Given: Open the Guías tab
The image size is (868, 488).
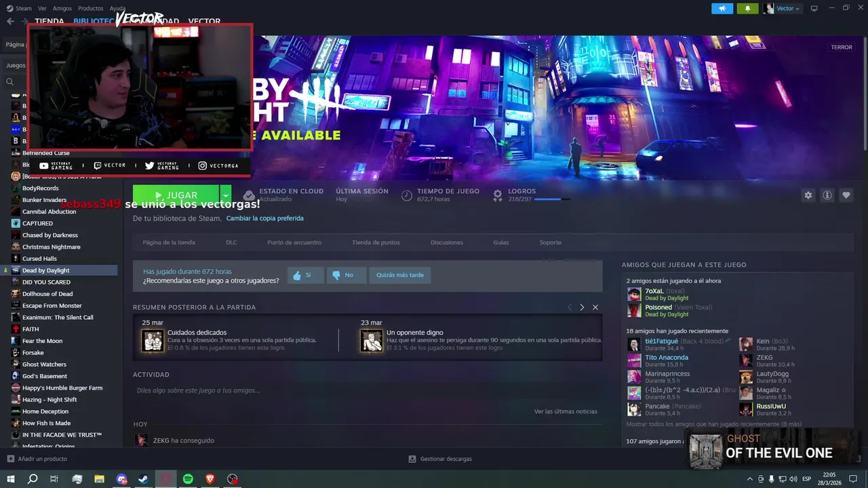Looking at the screenshot, I should (501, 242).
